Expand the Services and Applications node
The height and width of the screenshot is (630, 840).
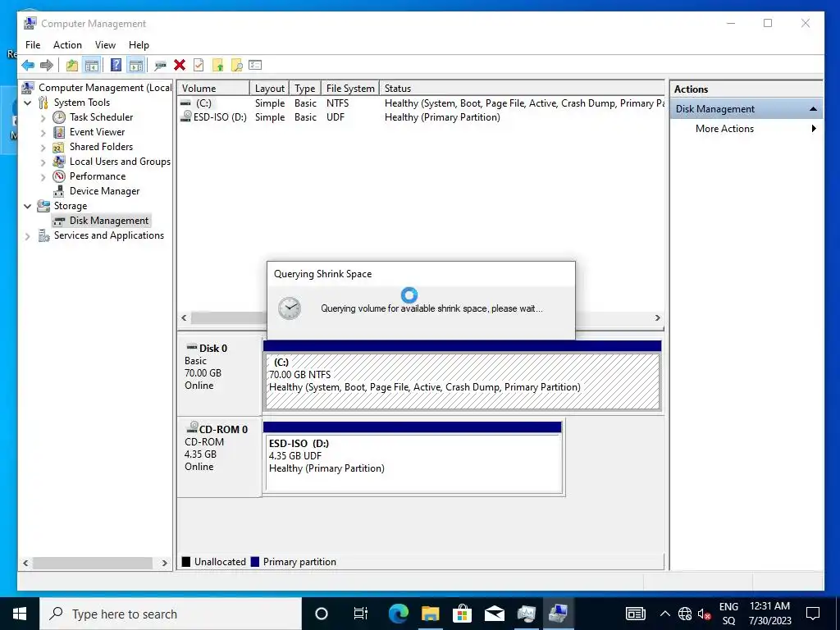click(x=28, y=235)
